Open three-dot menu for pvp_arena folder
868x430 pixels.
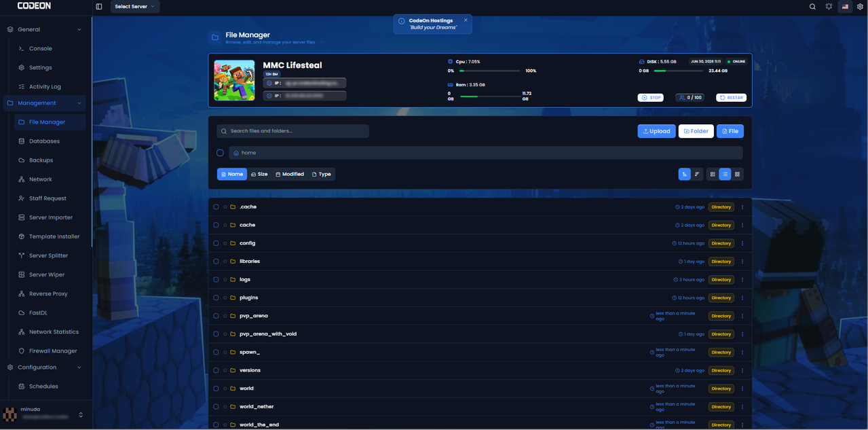click(x=742, y=316)
